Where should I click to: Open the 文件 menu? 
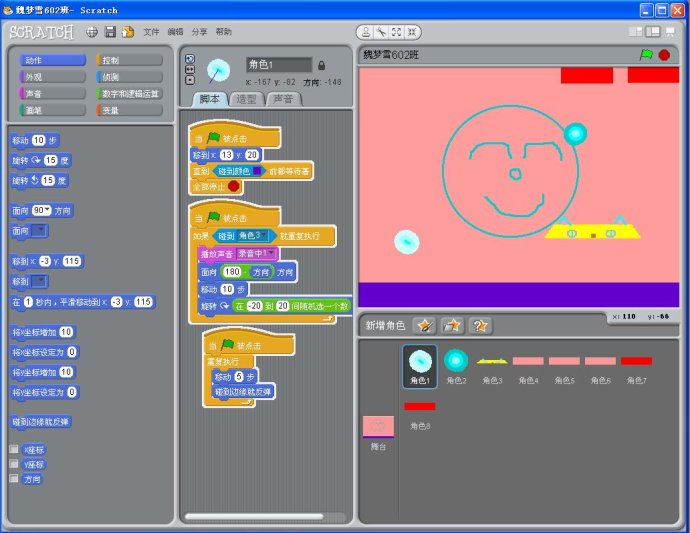pyautogui.click(x=151, y=32)
